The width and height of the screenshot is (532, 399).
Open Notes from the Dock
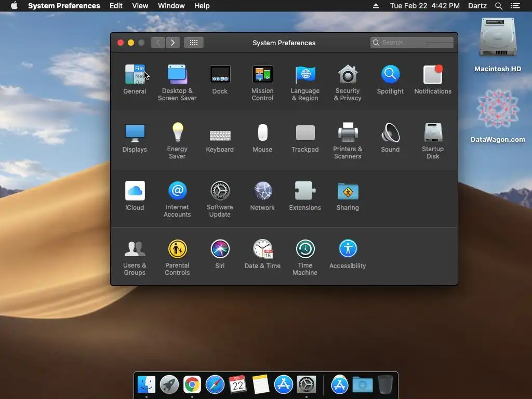click(261, 384)
